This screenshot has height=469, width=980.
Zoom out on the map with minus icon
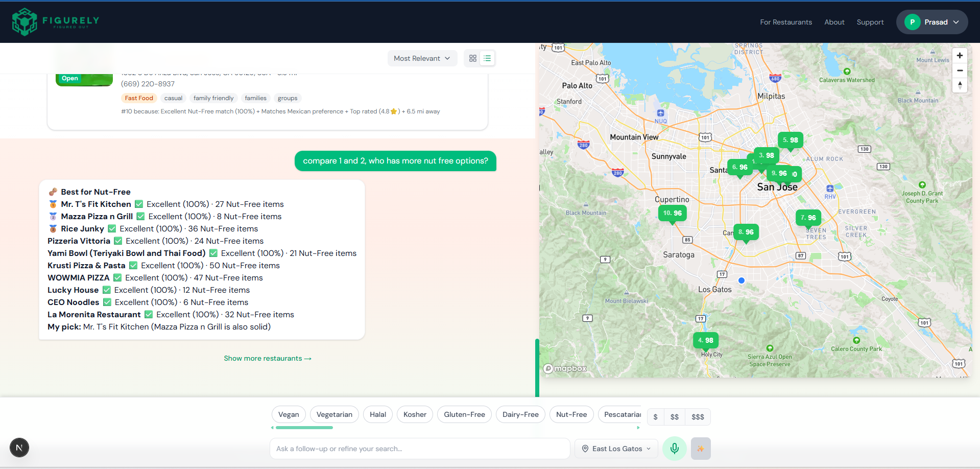pyautogui.click(x=960, y=71)
